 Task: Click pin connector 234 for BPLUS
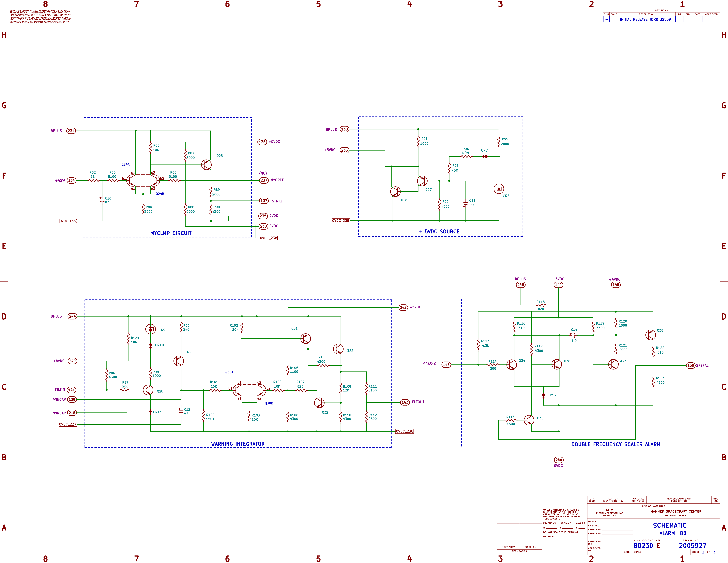[x=71, y=131]
